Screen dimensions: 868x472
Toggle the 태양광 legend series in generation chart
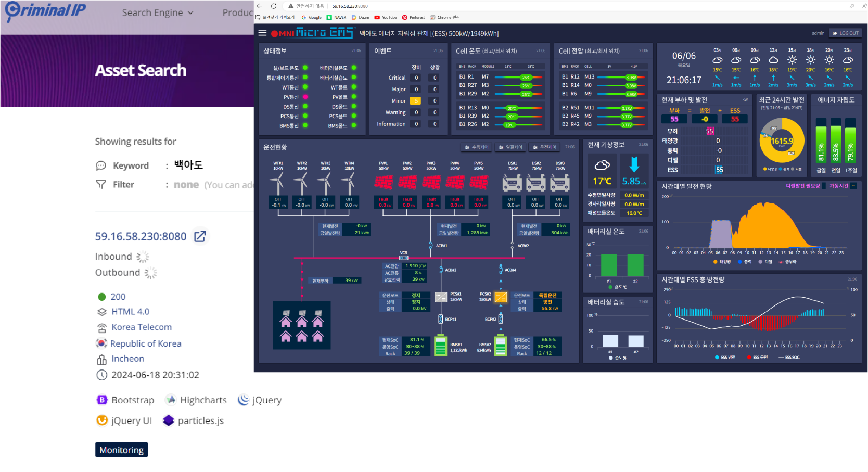722,262
